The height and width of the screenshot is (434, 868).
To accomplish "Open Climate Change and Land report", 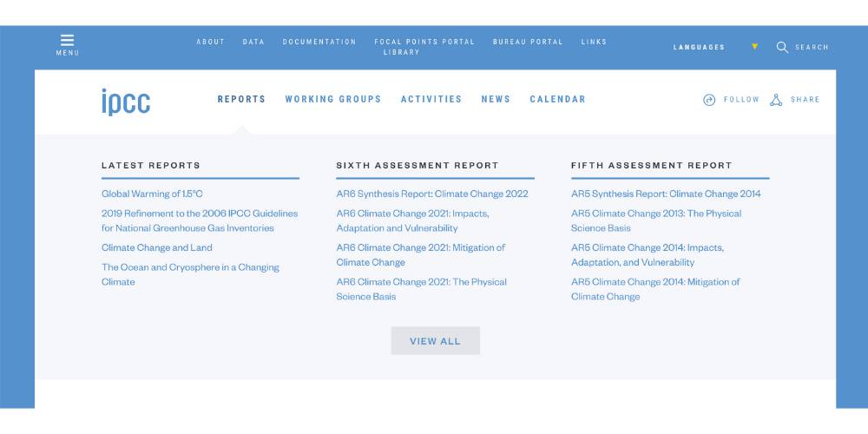I will pos(156,247).
